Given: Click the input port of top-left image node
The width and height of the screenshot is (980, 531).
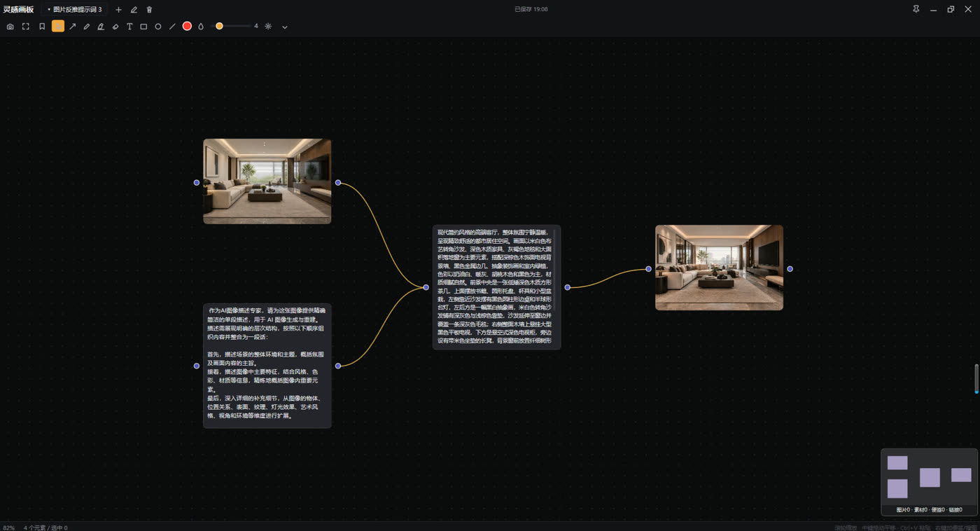Looking at the screenshot, I should tap(197, 183).
